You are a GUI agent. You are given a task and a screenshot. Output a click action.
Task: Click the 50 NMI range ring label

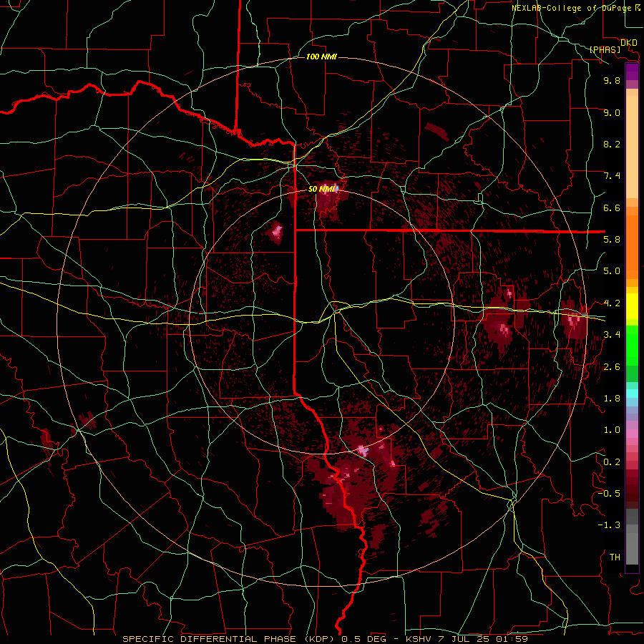tap(323, 190)
